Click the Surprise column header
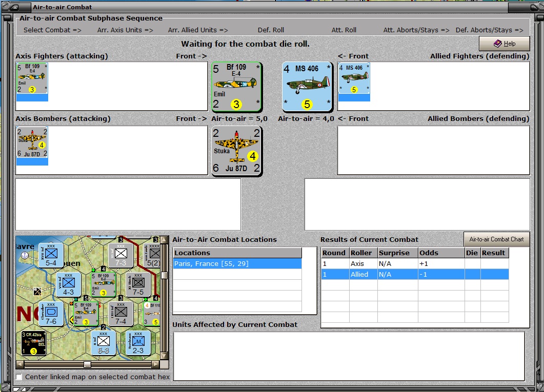 [x=397, y=253]
